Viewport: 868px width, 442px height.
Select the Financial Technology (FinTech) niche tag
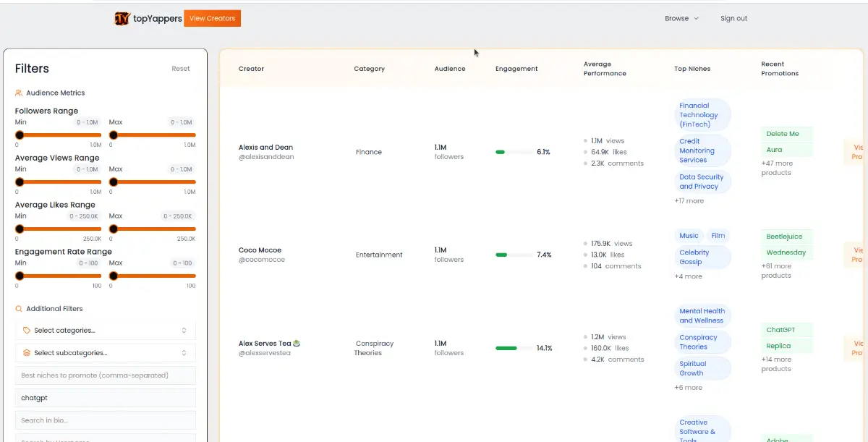point(702,115)
